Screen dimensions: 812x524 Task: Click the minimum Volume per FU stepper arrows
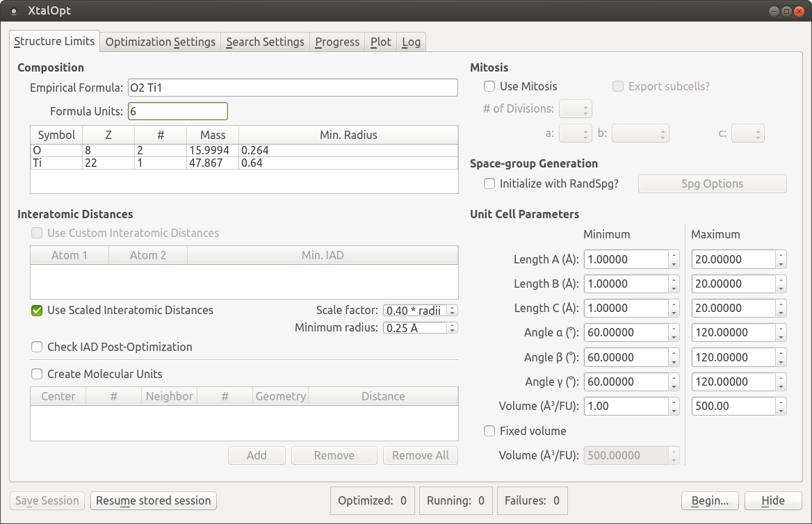pyautogui.click(x=674, y=406)
